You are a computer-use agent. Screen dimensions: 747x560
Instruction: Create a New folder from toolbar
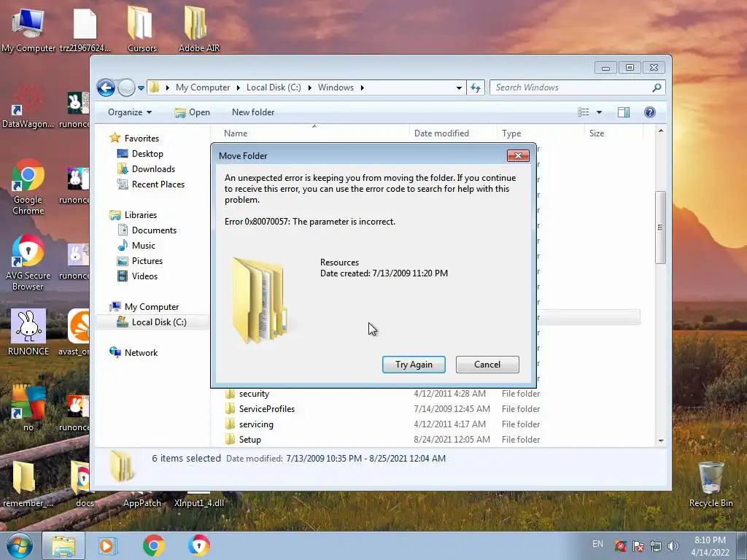[x=253, y=112]
